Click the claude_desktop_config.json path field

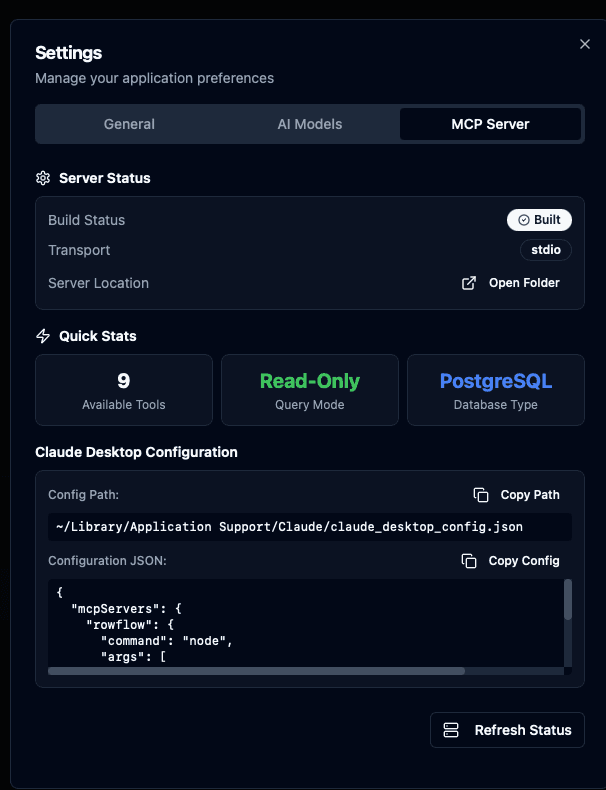click(x=310, y=527)
